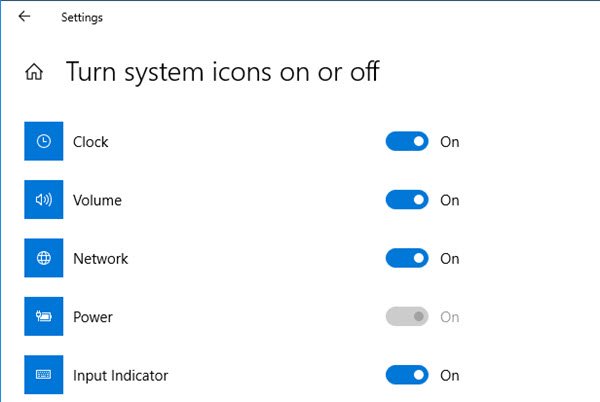Viewport: 600px width, 402px height.
Task: Click the Network text label
Action: [100, 258]
